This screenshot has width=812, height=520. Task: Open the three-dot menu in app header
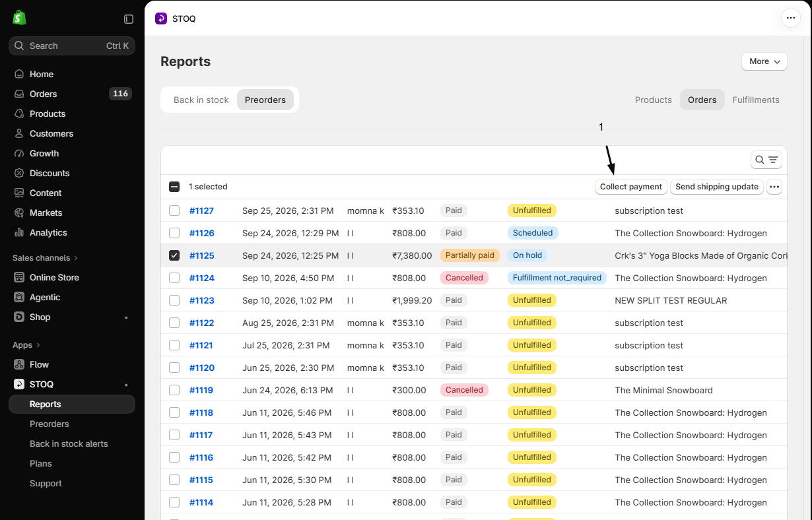tap(791, 18)
